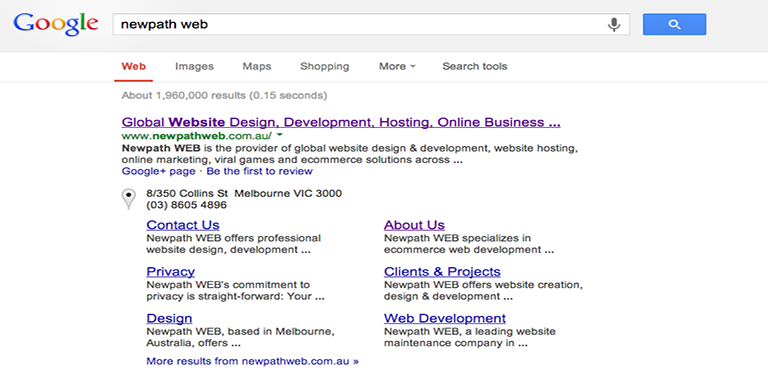The height and width of the screenshot is (376, 768).
Task: Select the Web tab
Action: click(134, 66)
